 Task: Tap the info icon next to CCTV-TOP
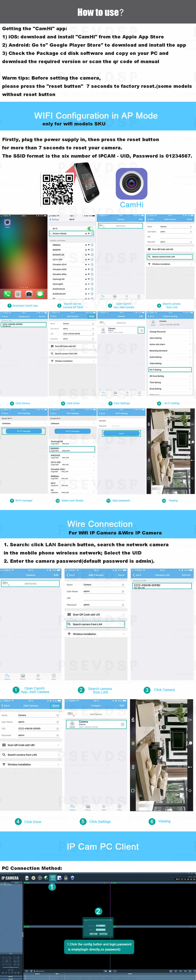coord(92,260)
